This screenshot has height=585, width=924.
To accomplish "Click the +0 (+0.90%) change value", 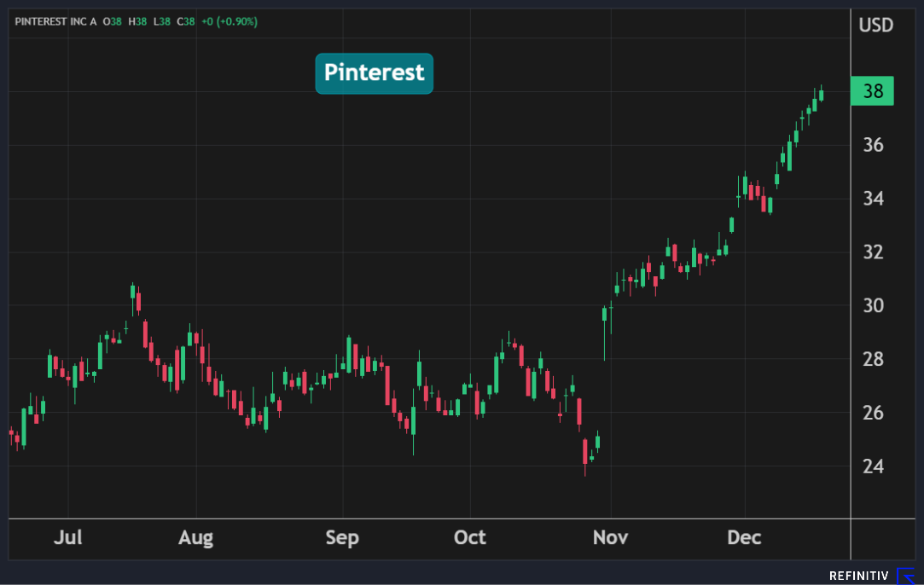I will 229,21.
